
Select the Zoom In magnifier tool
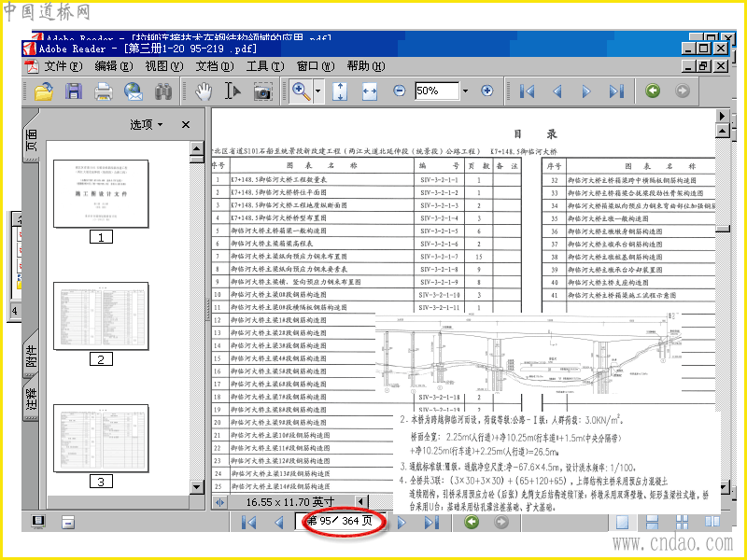pyautogui.click(x=301, y=91)
